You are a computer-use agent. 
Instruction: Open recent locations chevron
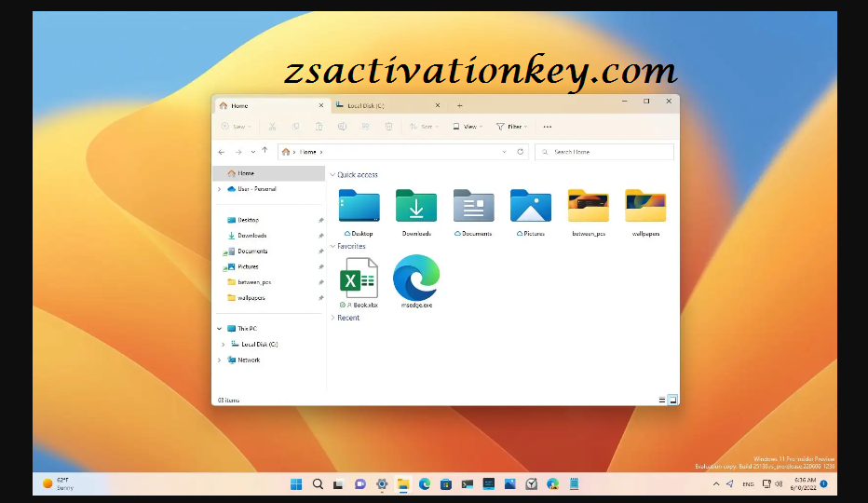click(x=253, y=152)
